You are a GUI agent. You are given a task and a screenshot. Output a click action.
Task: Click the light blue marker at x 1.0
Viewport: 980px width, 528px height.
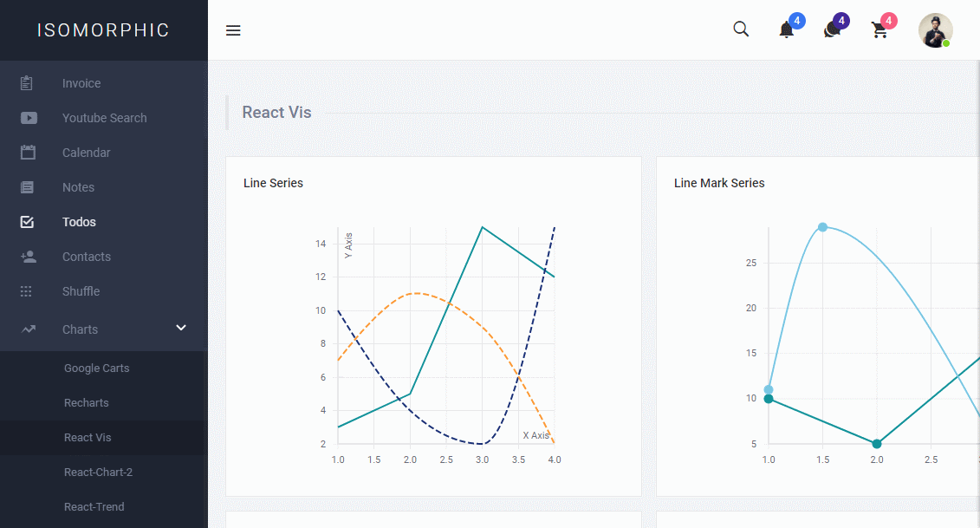[769, 390]
